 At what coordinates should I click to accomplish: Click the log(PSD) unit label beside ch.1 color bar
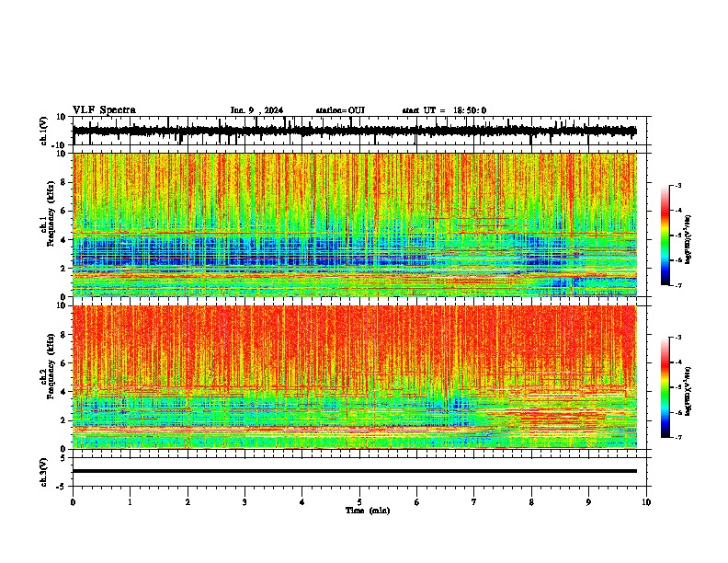click(688, 239)
